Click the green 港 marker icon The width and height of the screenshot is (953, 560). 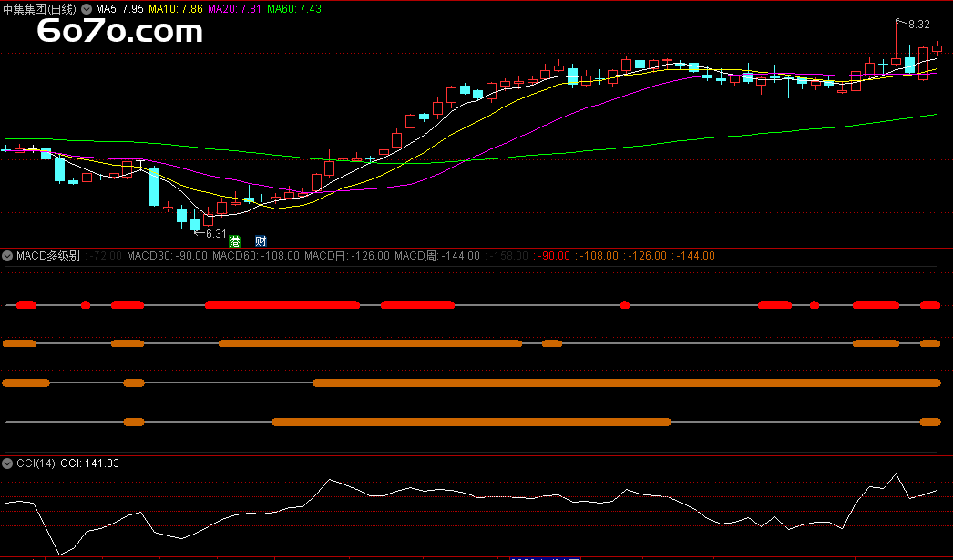click(235, 241)
